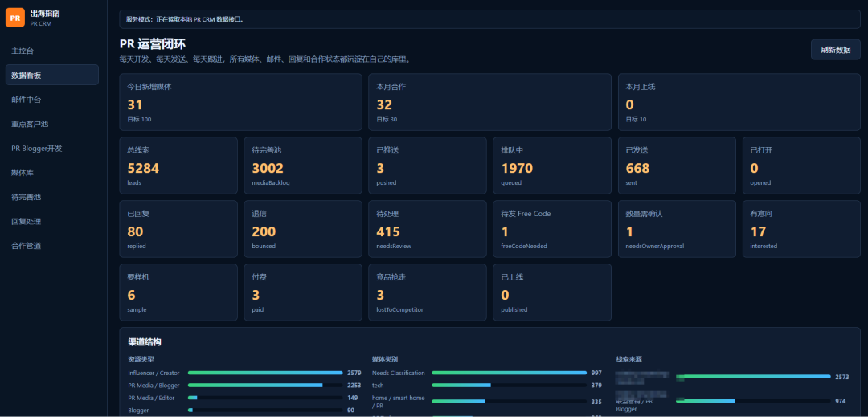Open the 待处理 needsReview card

tap(428, 229)
